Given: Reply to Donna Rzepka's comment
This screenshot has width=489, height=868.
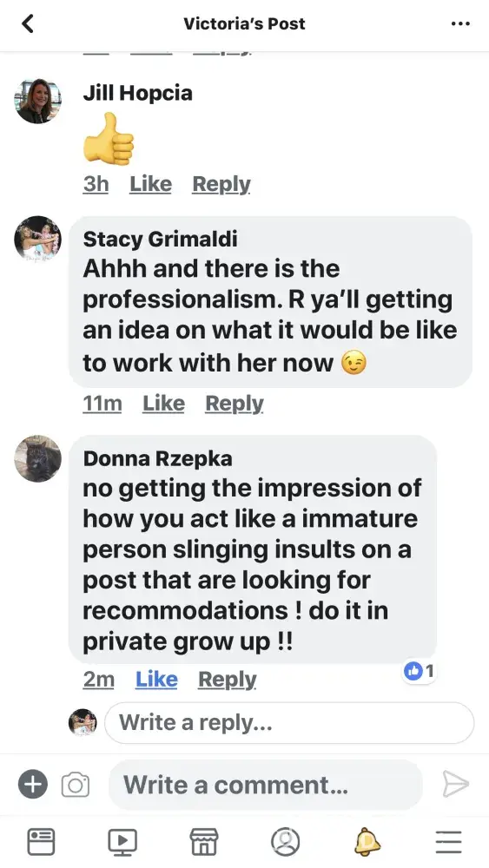Looking at the screenshot, I should [227, 680].
